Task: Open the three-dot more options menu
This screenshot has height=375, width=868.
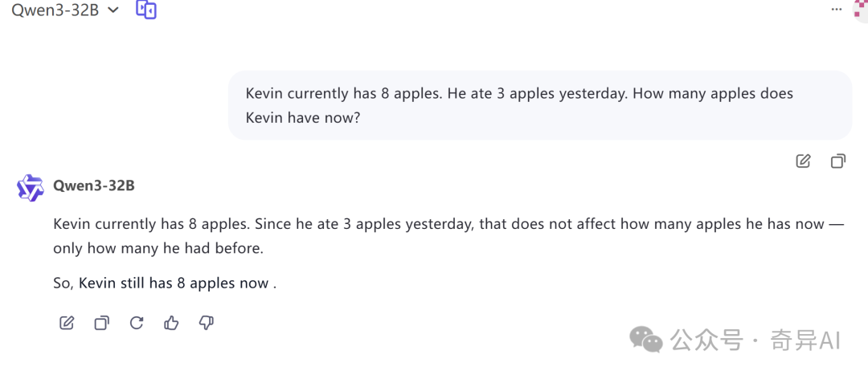Action: click(837, 10)
